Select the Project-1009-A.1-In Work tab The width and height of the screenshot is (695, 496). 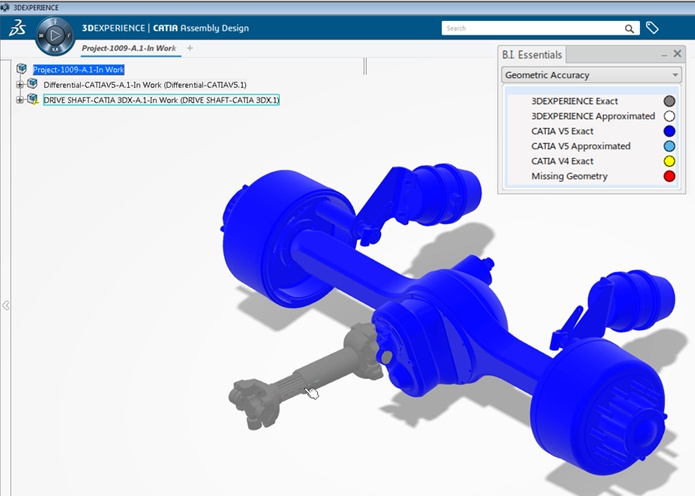pos(129,48)
